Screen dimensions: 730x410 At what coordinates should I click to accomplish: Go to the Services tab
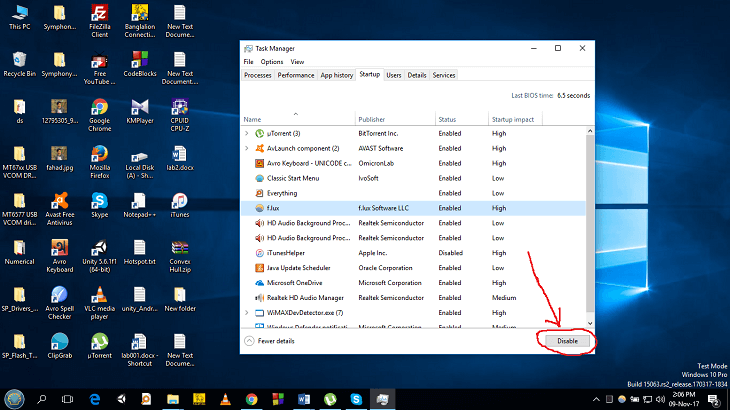pos(444,75)
